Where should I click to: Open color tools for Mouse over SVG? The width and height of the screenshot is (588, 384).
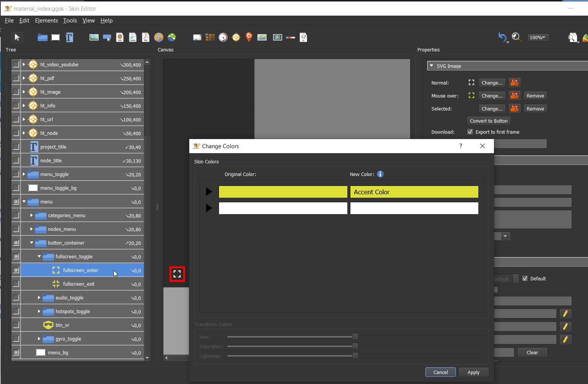pos(514,96)
